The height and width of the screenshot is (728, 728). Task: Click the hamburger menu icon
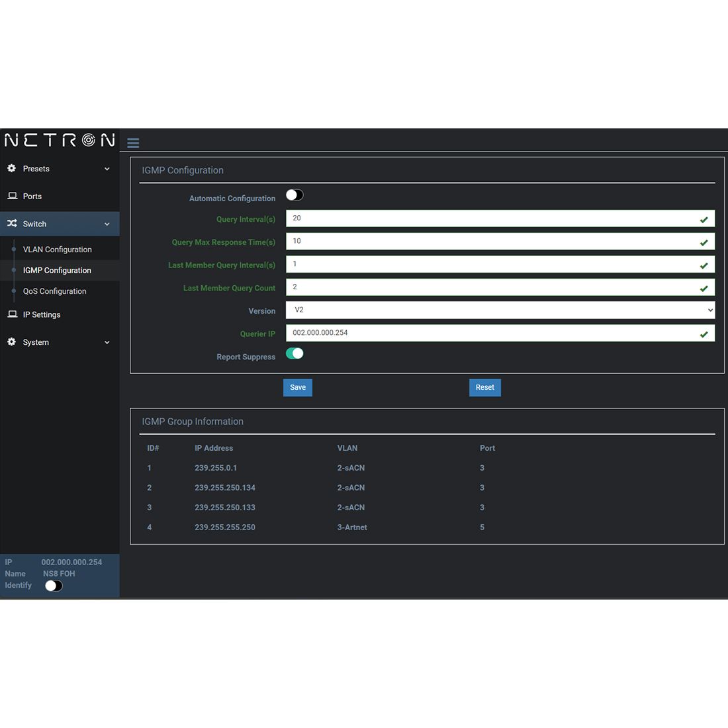(133, 143)
